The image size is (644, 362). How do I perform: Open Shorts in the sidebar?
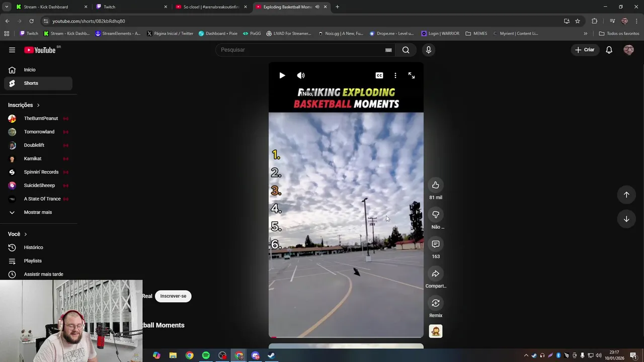coord(38,83)
